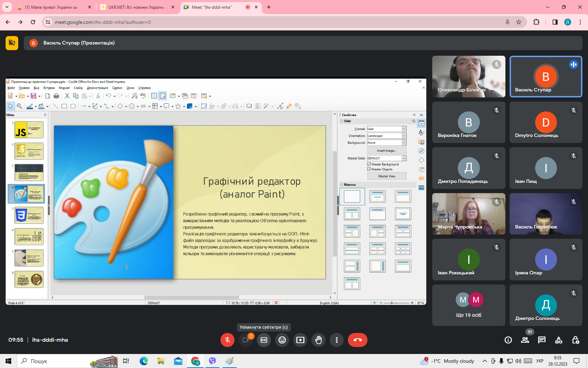The width and height of the screenshot is (588, 368).
Task: Switch to the Мапа тривог України tab
Action: [51, 7]
